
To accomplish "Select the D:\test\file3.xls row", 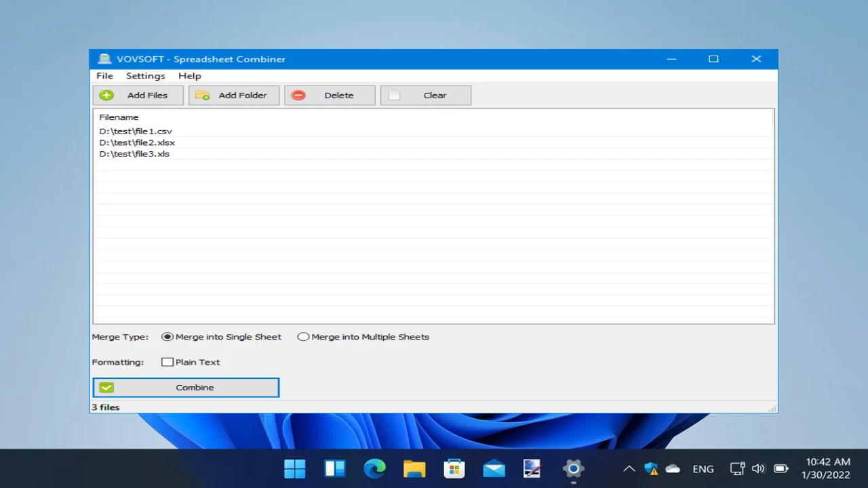I will (x=433, y=154).
